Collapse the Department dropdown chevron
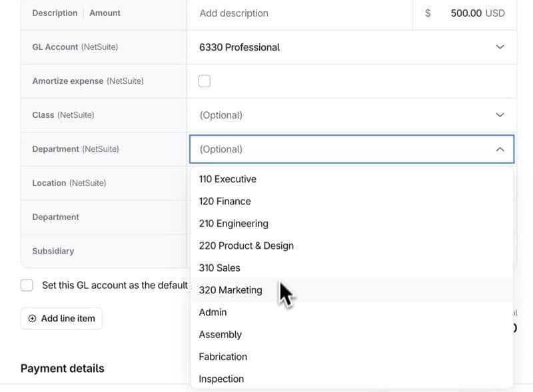 tap(500, 150)
